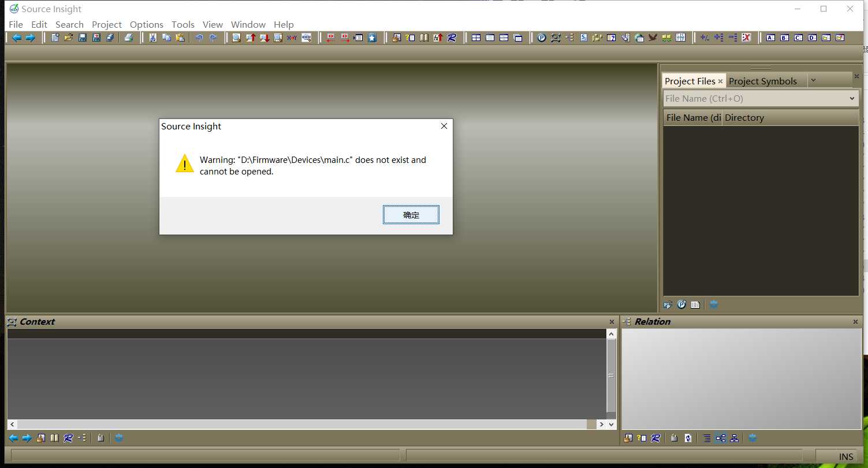Expand the panel tabs overflow chevron

[x=813, y=80]
